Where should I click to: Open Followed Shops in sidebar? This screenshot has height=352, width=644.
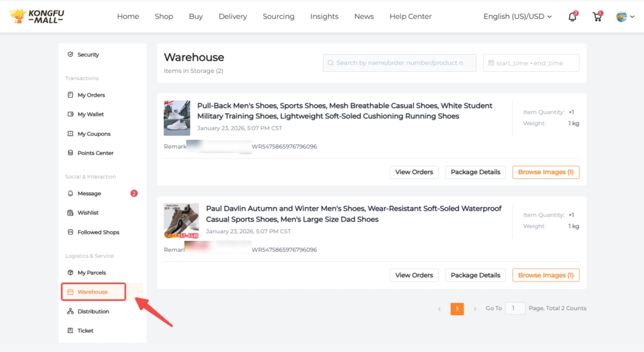[x=98, y=233]
